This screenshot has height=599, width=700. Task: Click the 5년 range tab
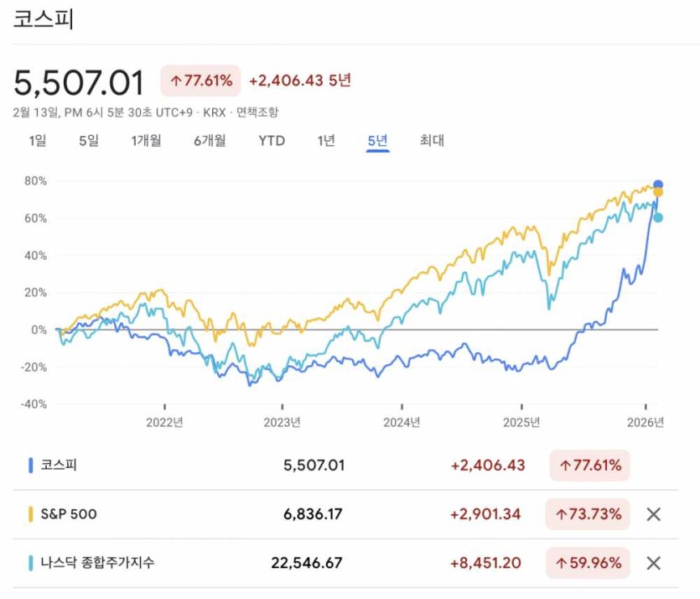click(x=378, y=141)
